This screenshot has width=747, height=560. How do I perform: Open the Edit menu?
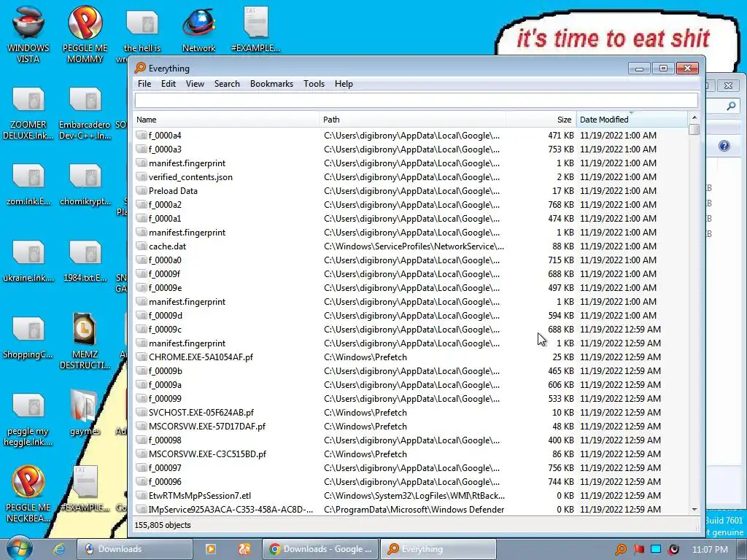click(x=169, y=84)
